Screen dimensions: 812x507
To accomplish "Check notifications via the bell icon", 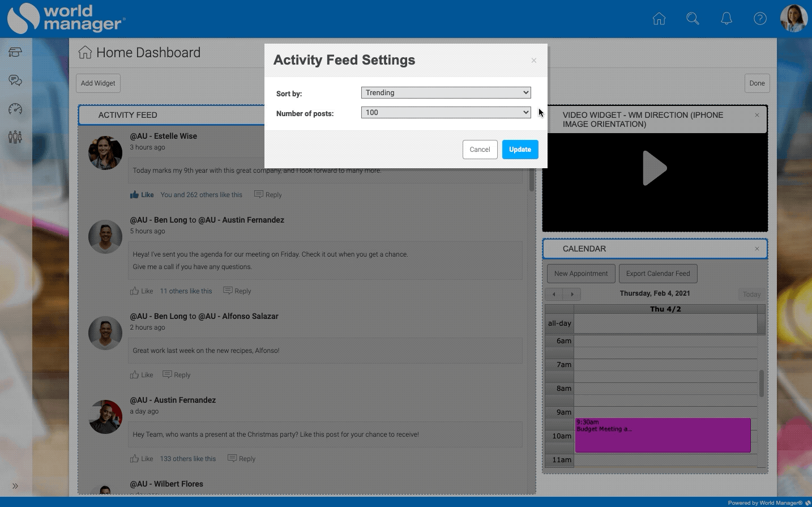I will pyautogui.click(x=726, y=19).
